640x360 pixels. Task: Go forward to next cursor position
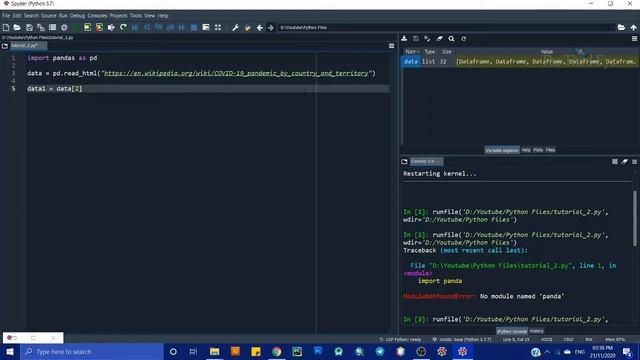click(x=271, y=27)
